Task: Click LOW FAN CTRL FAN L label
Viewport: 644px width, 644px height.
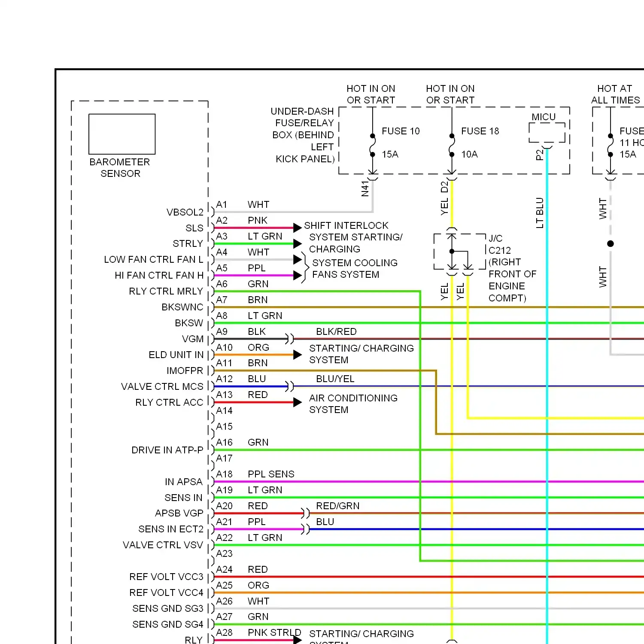Action: tap(153, 260)
